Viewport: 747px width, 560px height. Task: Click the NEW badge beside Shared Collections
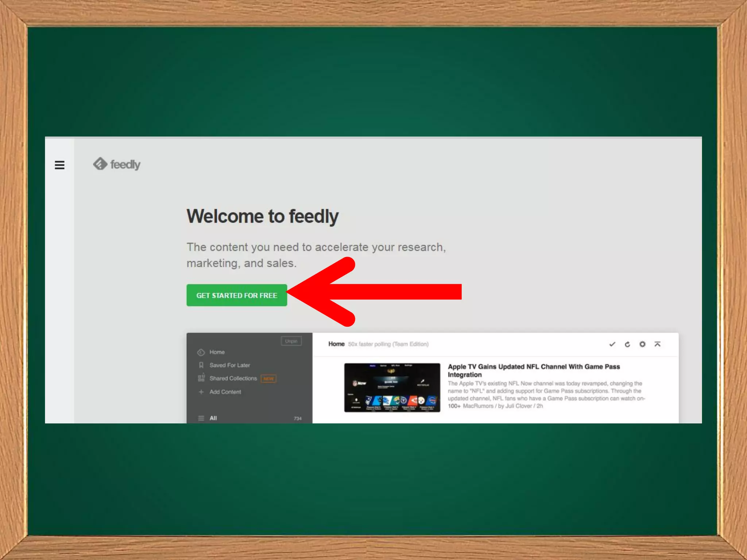click(268, 379)
